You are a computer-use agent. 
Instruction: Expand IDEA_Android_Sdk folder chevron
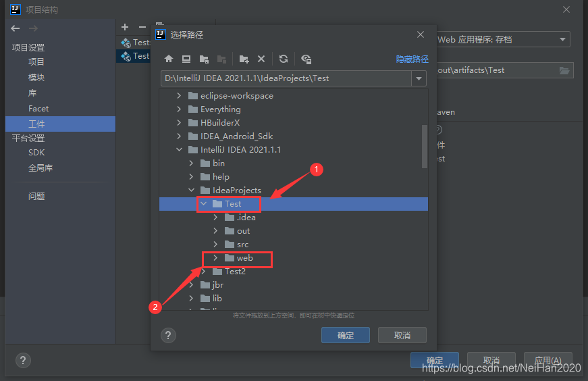click(180, 136)
